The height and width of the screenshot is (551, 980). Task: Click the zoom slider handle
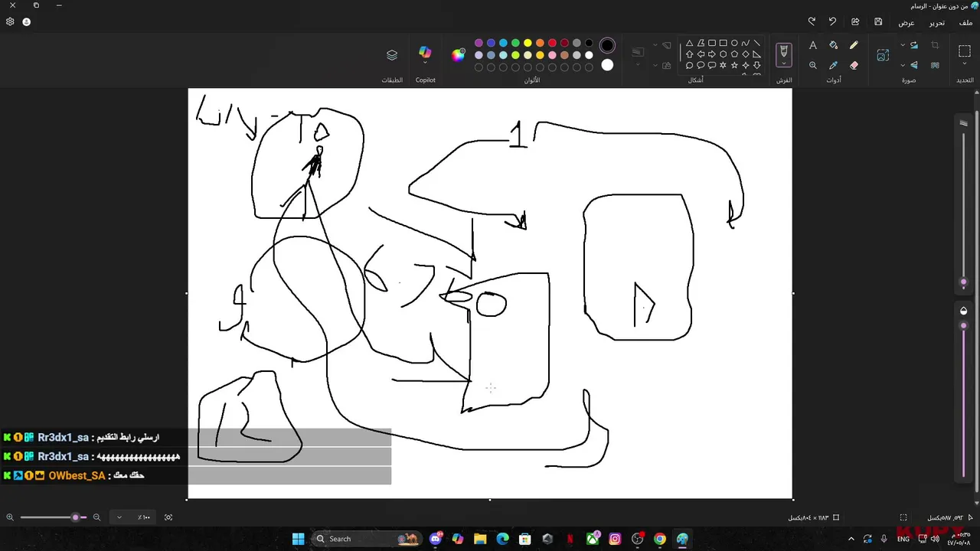(75, 517)
